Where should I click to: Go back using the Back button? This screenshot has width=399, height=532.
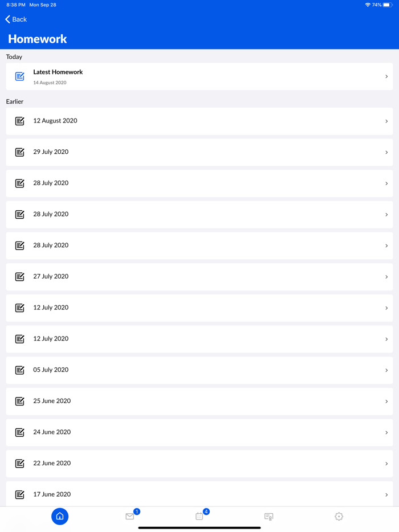point(16,19)
